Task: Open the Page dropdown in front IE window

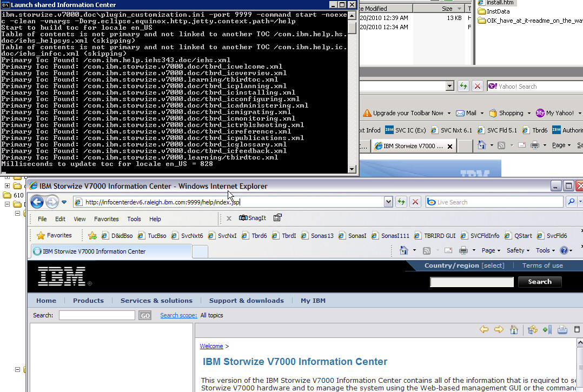Action: 491,250
